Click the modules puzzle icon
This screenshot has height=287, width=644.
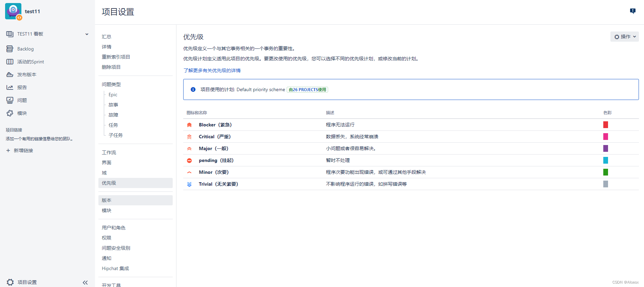[x=10, y=113]
